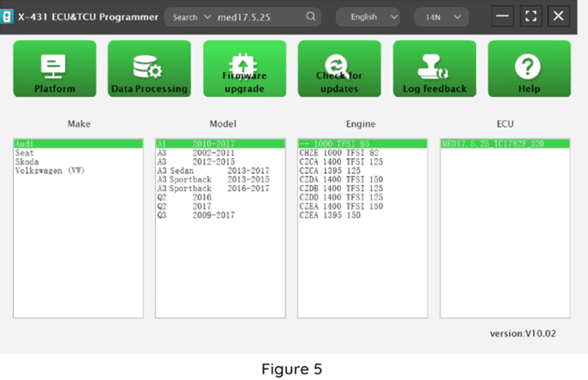
Task: Select model Q3 2009-2017
Action: pos(220,216)
